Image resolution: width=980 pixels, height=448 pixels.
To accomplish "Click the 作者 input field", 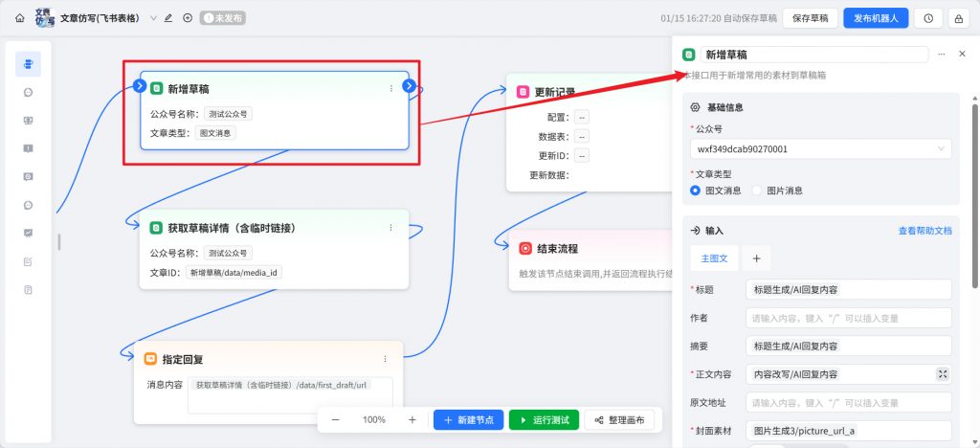I will click(848, 318).
